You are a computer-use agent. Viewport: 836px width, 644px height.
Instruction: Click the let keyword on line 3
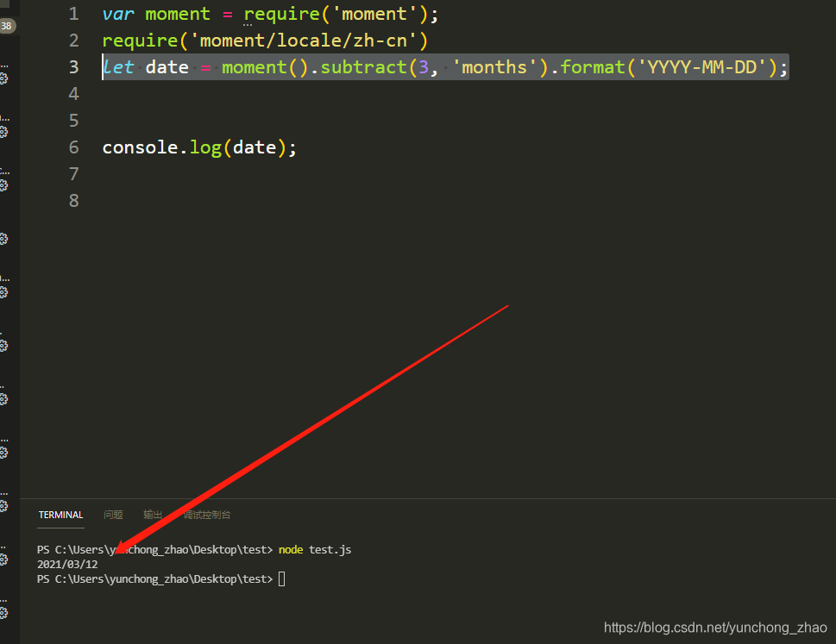(118, 67)
